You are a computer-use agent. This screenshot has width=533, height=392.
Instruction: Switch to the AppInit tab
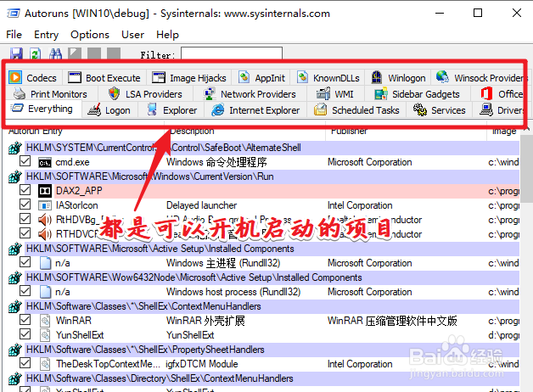pyautogui.click(x=261, y=78)
